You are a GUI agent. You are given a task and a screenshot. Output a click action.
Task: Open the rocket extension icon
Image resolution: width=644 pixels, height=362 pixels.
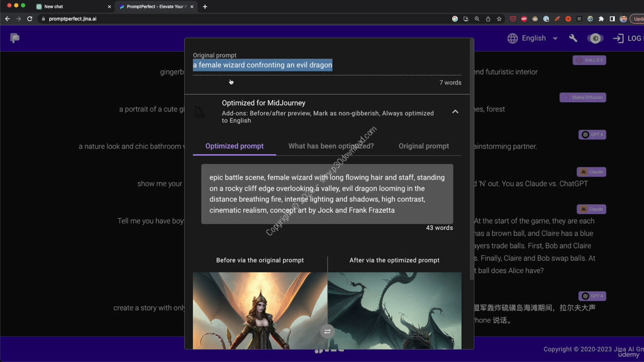click(557, 19)
